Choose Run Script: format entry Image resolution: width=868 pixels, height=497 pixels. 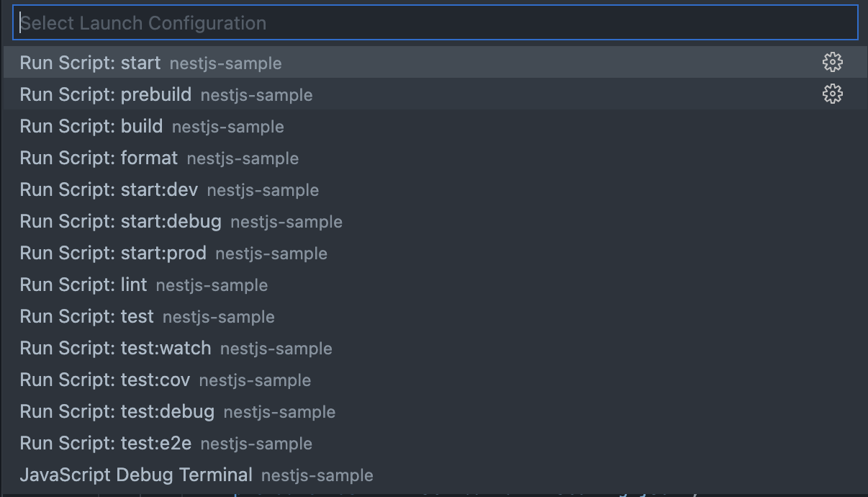pyautogui.click(x=435, y=158)
